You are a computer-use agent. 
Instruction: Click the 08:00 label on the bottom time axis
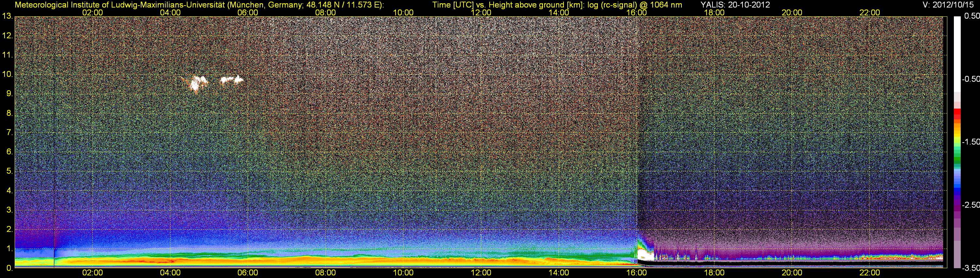(325, 273)
